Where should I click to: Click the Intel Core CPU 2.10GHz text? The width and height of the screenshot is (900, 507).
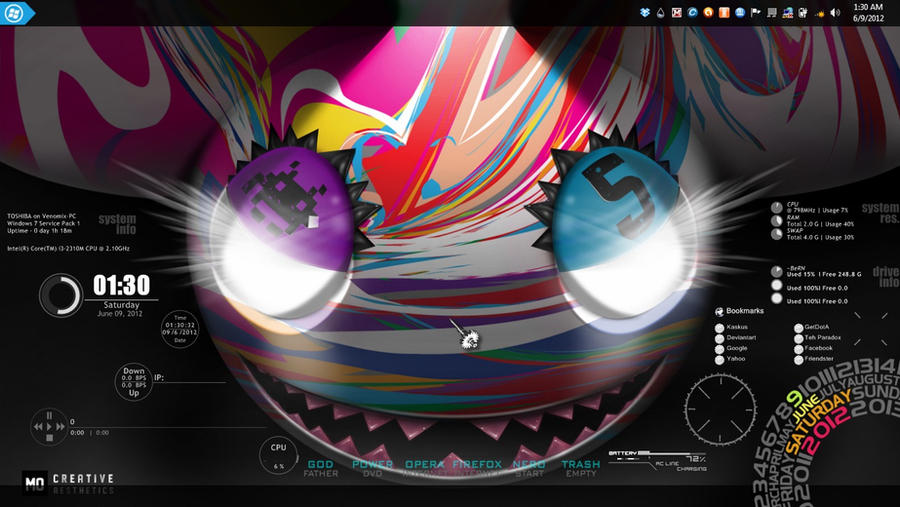pos(68,249)
